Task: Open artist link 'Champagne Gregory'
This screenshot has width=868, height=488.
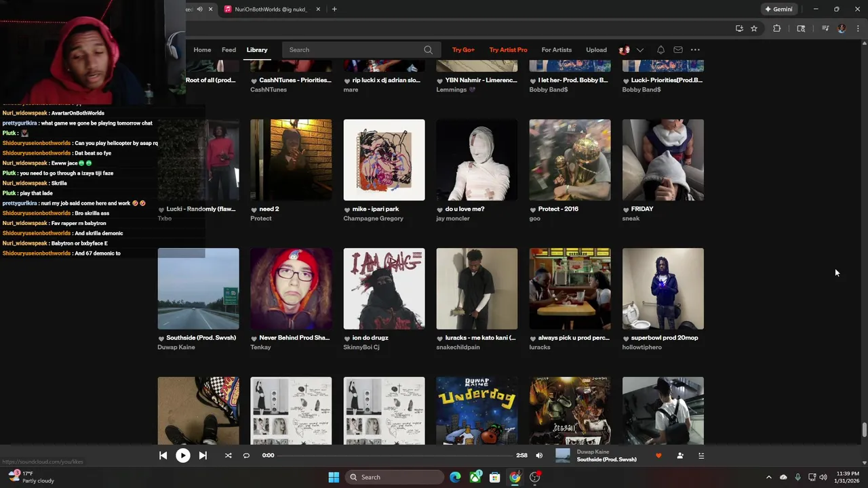Action: [373, 218]
